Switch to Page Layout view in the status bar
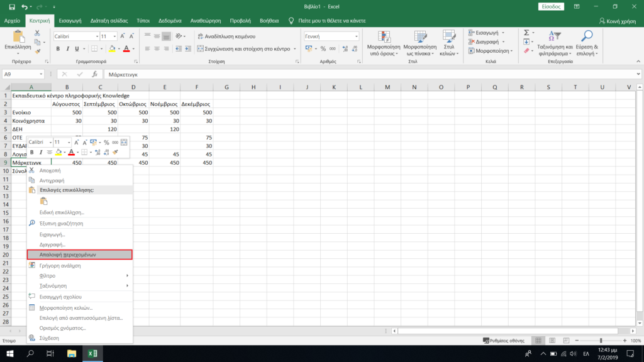This screenshot has height=362, width=644. [x=552, y=341]
